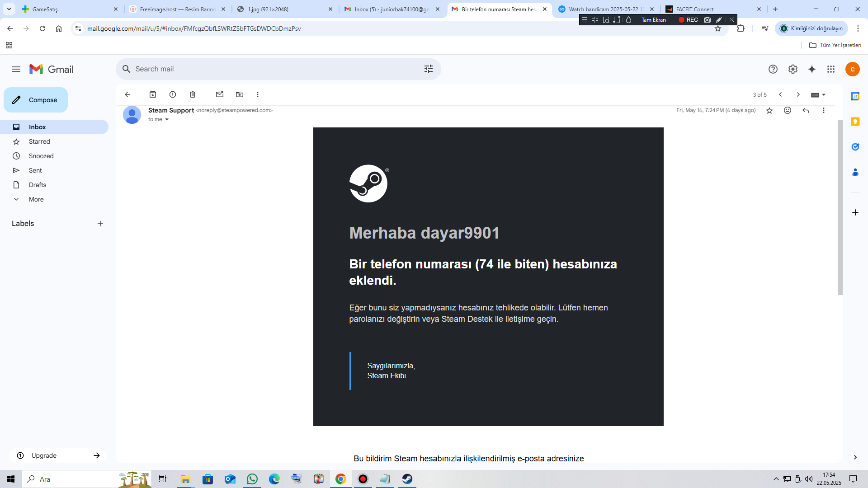Go back to inbox with the back arrow
This screenshot has height=488, width=868.
(x=127, y=94)
